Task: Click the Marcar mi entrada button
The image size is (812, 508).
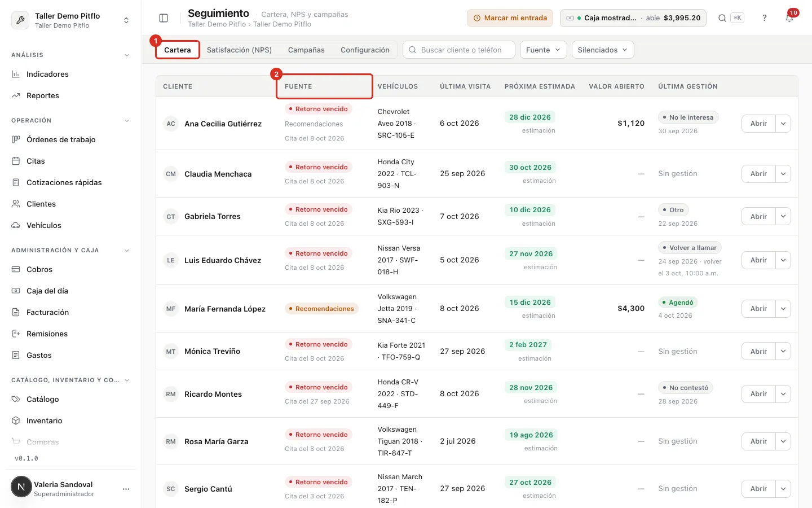Action: 510,18
